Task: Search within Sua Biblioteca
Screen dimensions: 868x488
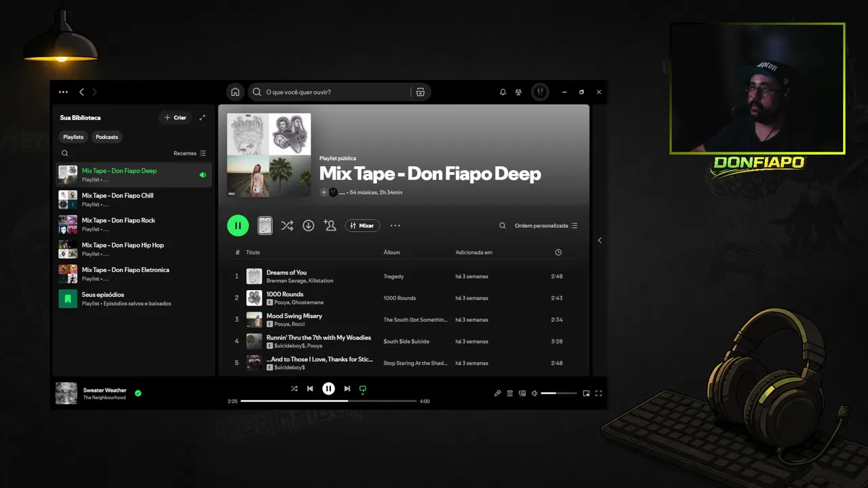Action: [65, 153]
